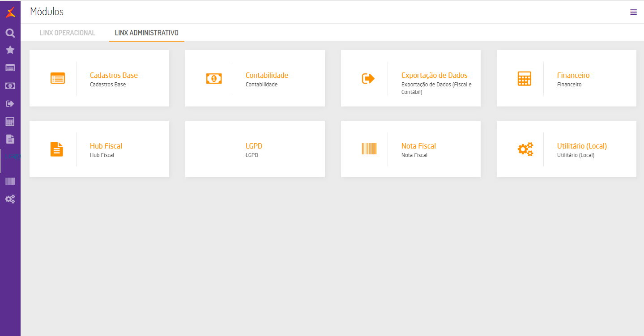Select the LGPD item in the sidebar
The image size is (644, 336).
coord(10,156)
